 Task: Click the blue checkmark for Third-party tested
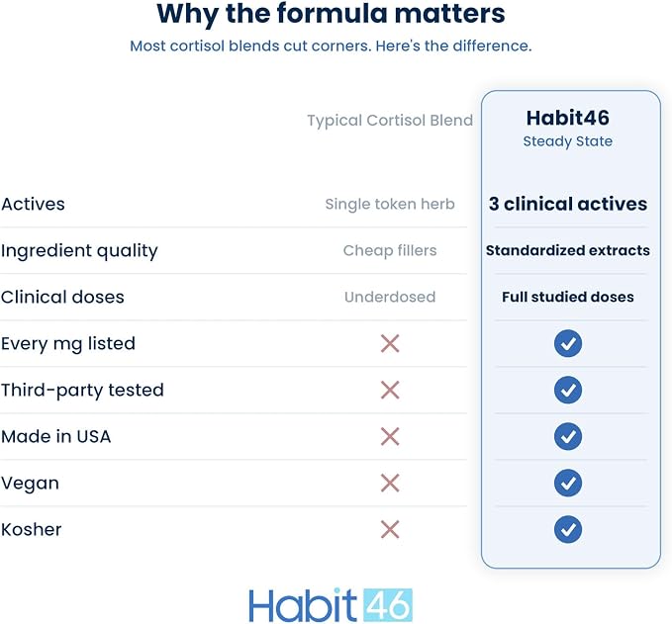pos(567,391)
